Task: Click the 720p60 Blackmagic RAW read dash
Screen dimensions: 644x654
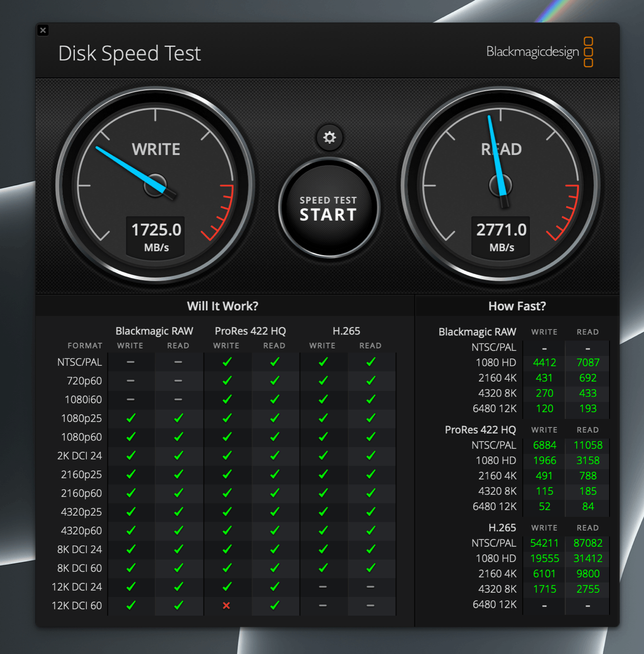Action: pyautogui.click(x=178, y=381)
